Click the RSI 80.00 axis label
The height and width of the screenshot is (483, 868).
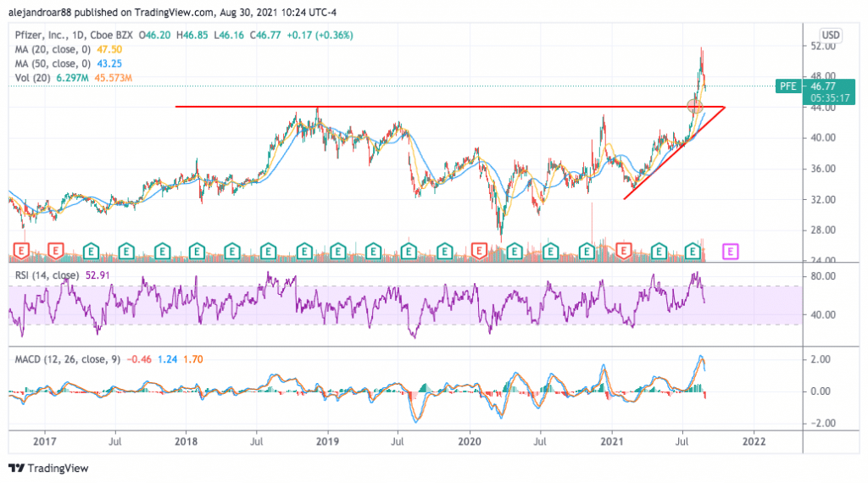coord(823,276)
